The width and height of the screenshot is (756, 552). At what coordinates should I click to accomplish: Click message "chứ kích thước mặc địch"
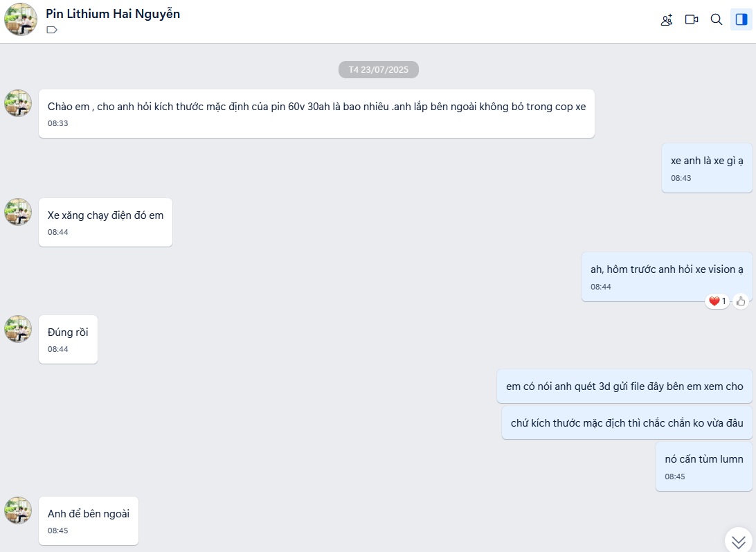pos(627,422)
